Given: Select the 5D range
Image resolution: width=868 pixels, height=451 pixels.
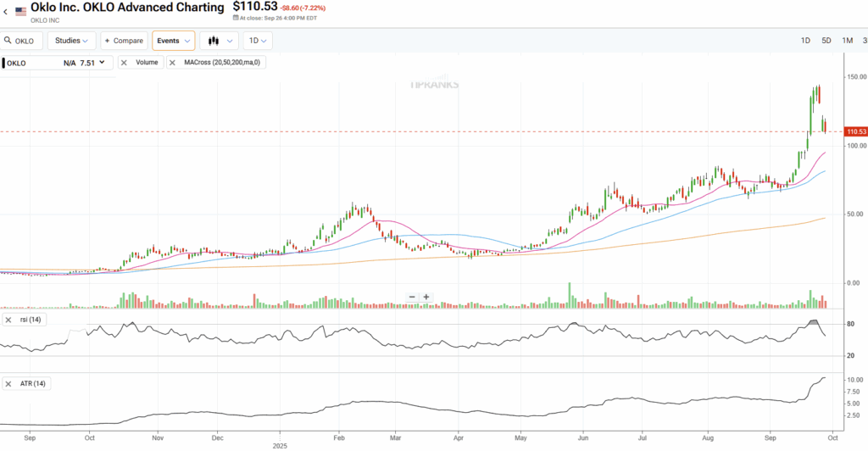Looking at the screenshot, I should [826, 41].
